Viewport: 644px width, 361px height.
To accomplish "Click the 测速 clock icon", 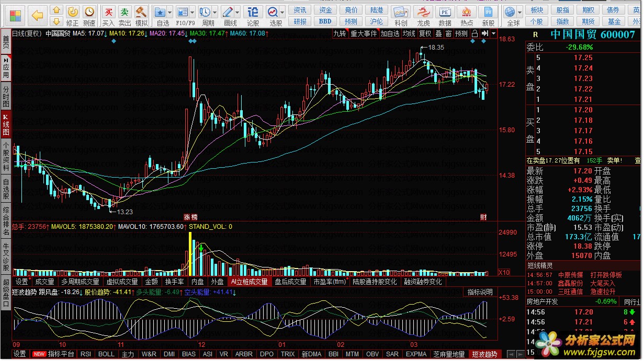I will pos(89,11).
